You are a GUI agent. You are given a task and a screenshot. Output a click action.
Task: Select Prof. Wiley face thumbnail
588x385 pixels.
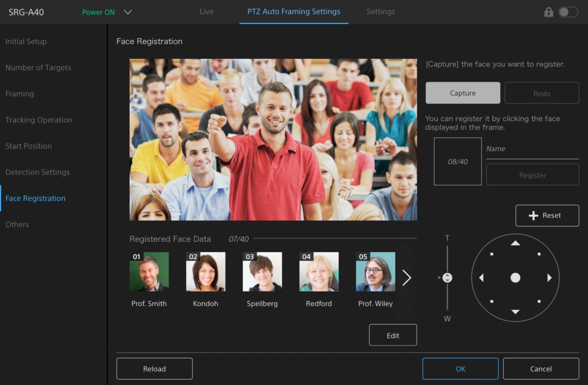pyautogui.click(x=375, y=272)
